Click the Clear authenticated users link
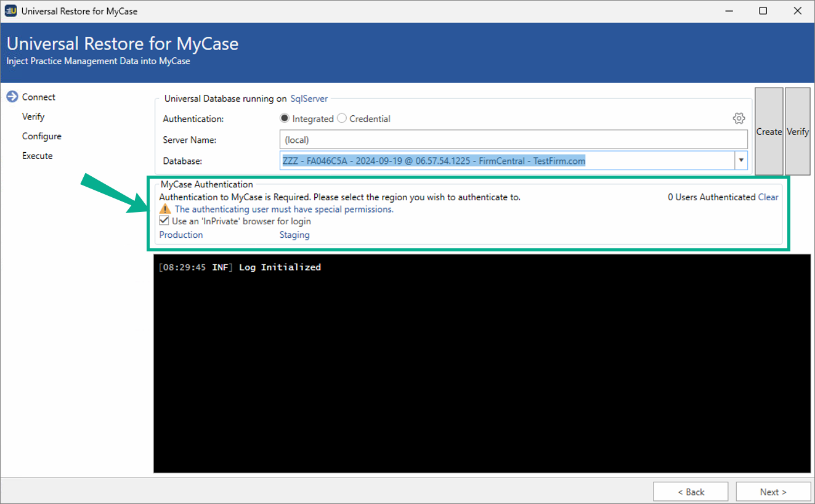The width and height of the screenshot is (815, 504). 768,197
